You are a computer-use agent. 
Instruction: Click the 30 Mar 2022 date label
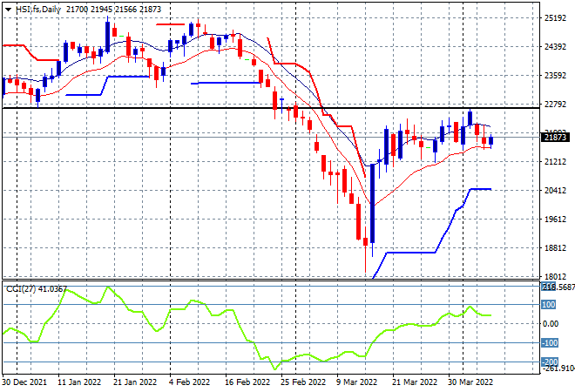470,382
